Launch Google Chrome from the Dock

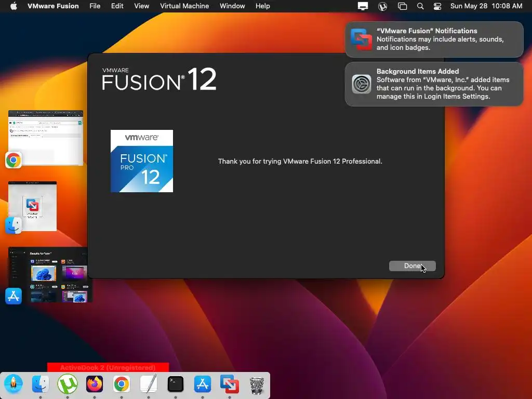tap(122, 384)
